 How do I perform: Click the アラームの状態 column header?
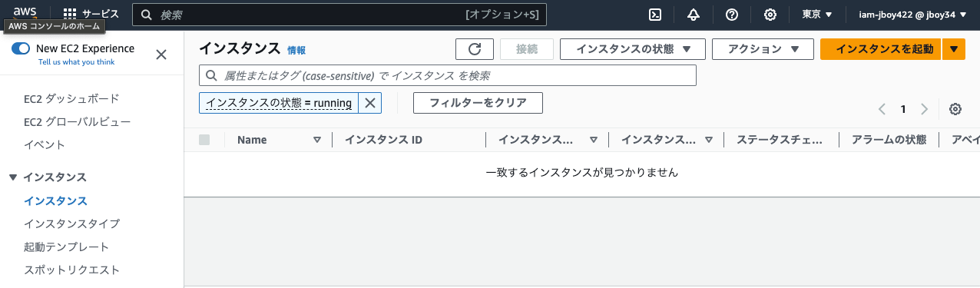[x=889, y=140]
